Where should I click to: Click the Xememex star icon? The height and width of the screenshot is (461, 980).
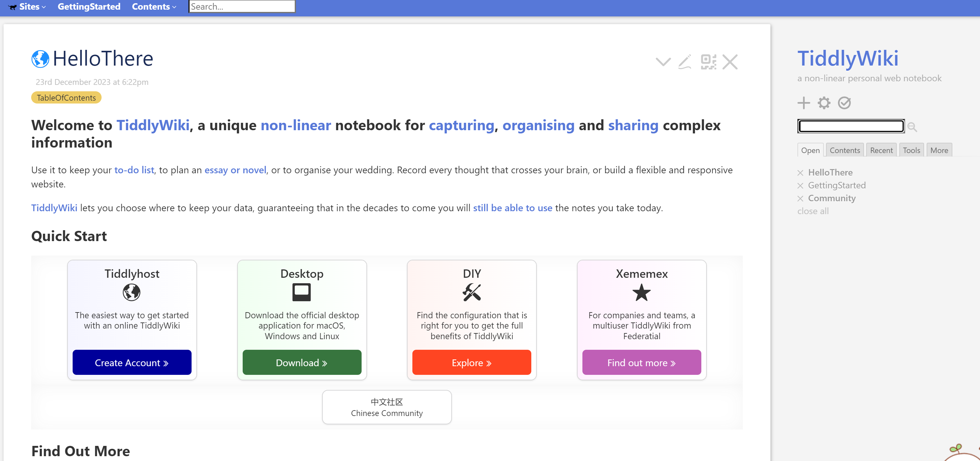coord(642,293)
